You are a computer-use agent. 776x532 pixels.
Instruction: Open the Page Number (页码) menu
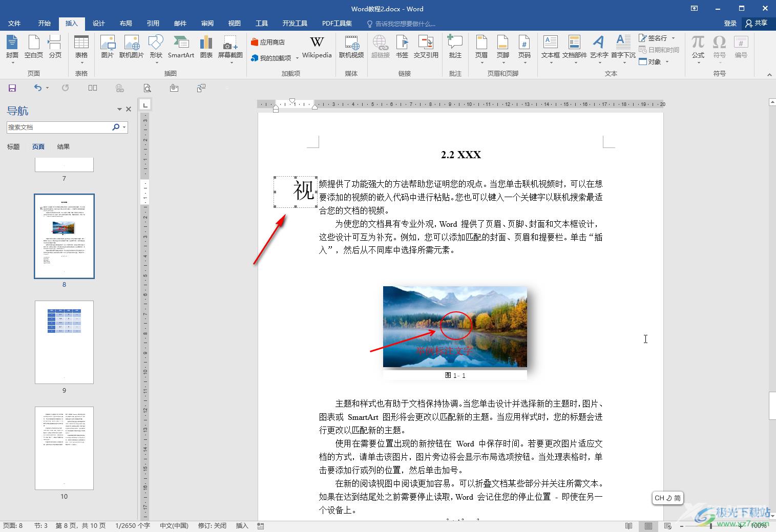(x=525, y=49)
